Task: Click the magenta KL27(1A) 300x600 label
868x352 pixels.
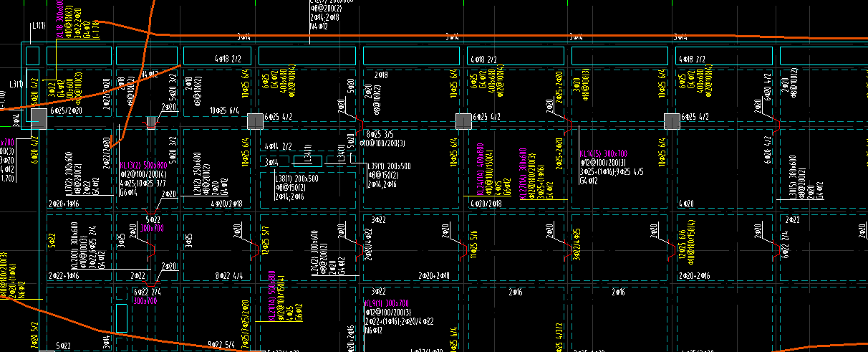Action: [524, 172]
